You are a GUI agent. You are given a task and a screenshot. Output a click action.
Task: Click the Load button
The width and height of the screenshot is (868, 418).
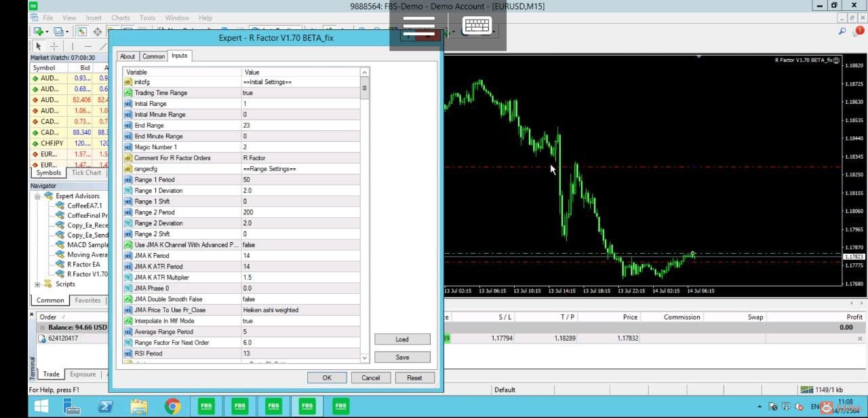(x=402, y=339)
